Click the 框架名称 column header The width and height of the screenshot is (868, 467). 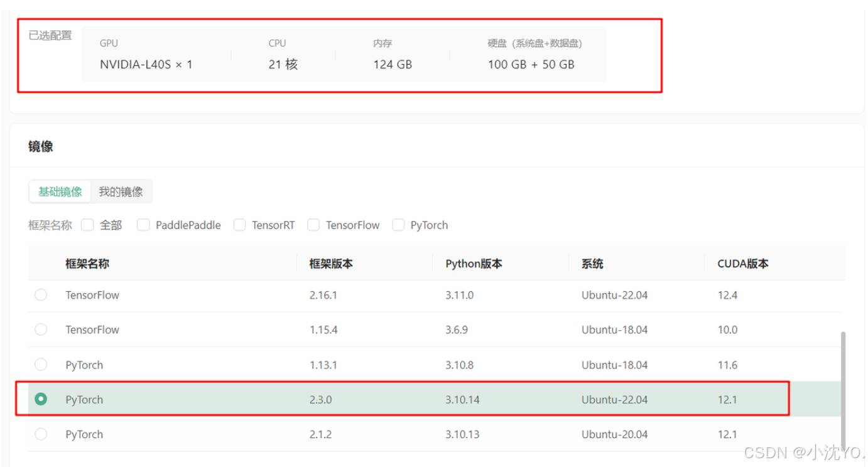[87, 264]
